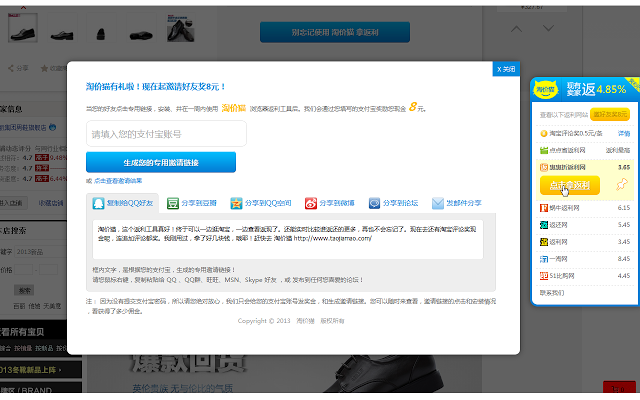Click the 2013新品 keyword search field
Screen dimensions: 640x400
point(40,252)
